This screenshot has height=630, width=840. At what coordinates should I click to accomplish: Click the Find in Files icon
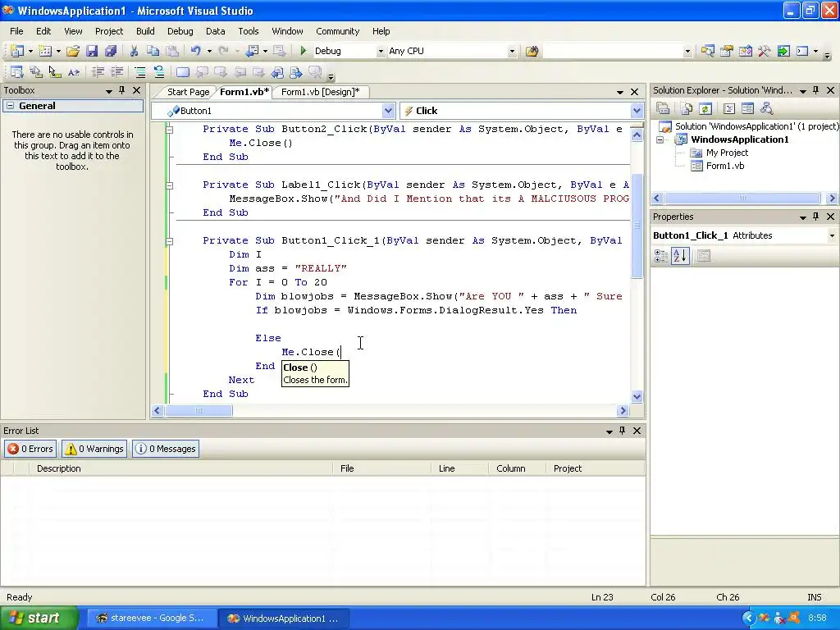pos(532,51)
